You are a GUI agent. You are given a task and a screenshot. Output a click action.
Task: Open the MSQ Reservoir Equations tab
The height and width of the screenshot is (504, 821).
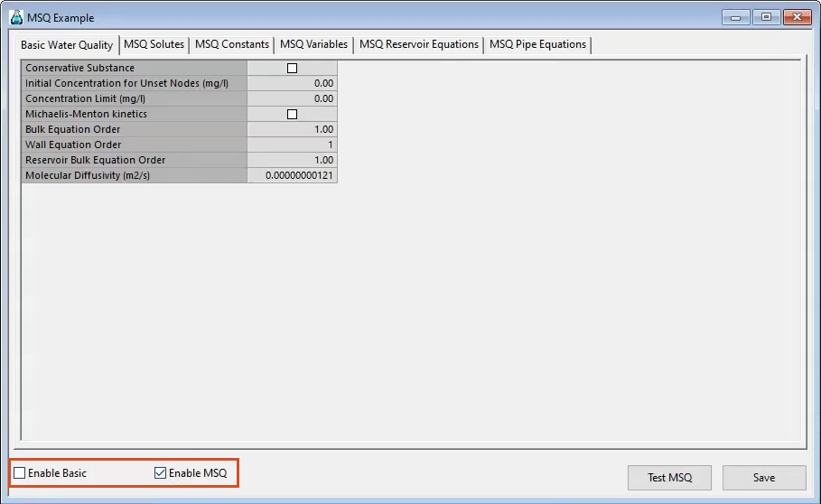click(419, 44)
